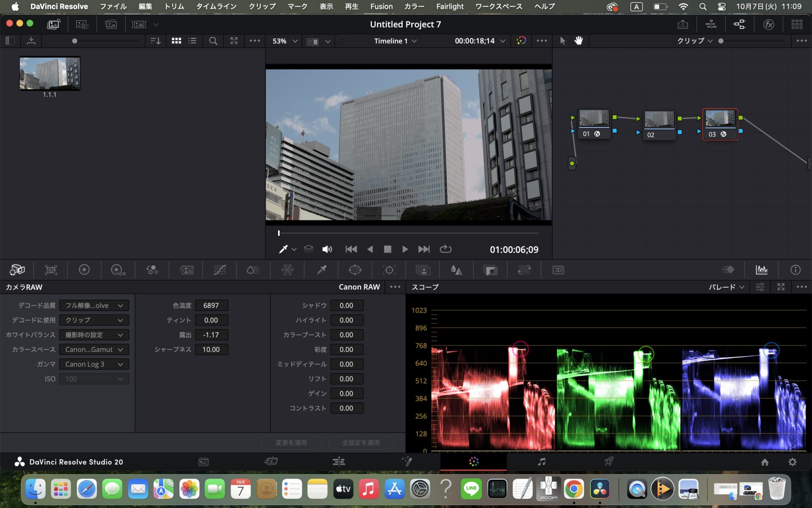Screen dimensions: 812x508
Task: Open the ガンマ Canon Log 3 dropdown
Action: coord(94,364)
